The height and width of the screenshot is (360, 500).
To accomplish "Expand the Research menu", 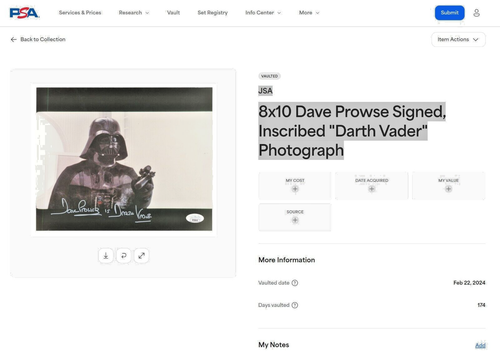I will 134,13.
